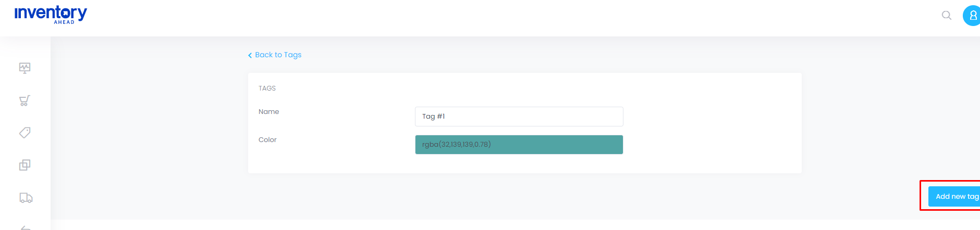Click the Name field label
Image resolution: width=980 pixels, height=230 pixels.
coord(268,111)
